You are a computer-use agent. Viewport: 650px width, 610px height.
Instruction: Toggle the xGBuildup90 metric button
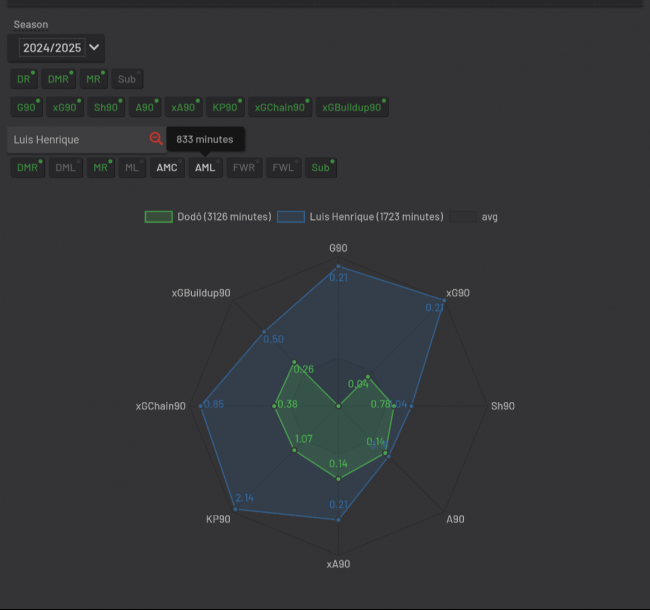click(x=352, y=107)
